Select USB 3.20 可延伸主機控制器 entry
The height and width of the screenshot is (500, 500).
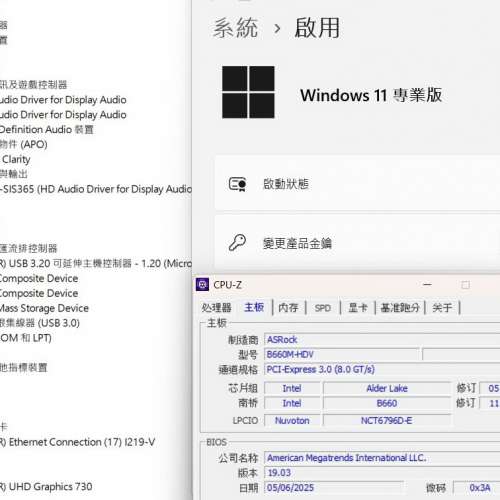pyautogui.click(x=96, y=263)
